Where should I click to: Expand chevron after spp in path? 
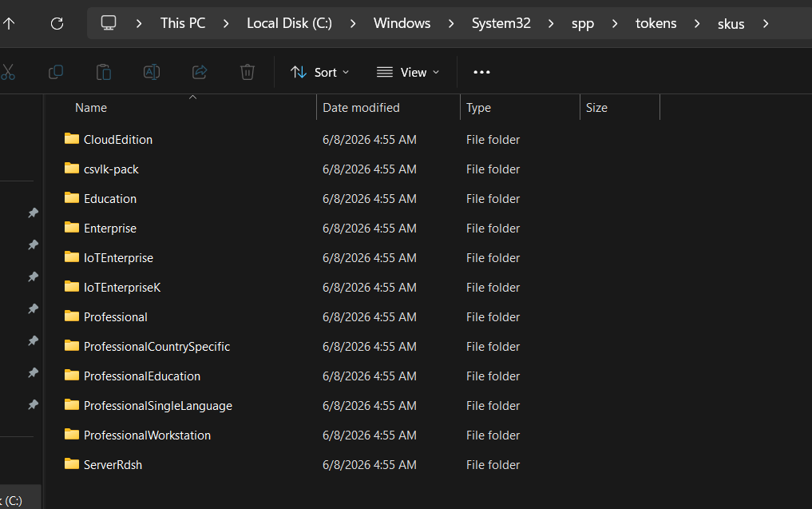point(615,23)
